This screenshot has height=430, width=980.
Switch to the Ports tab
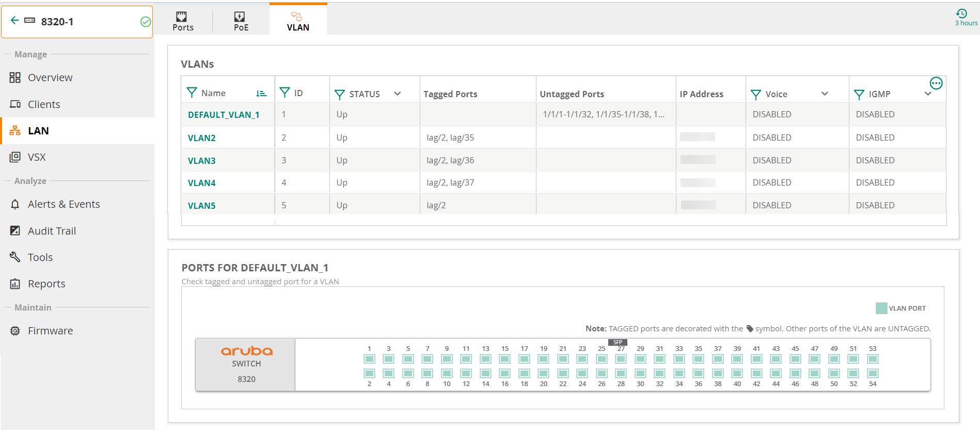(183, 21)
